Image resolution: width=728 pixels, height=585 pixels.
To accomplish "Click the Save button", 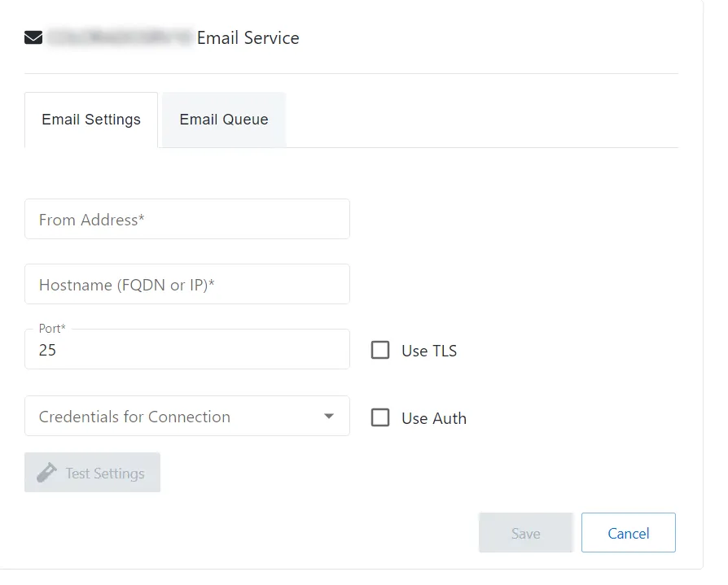I will click(526, 533).
